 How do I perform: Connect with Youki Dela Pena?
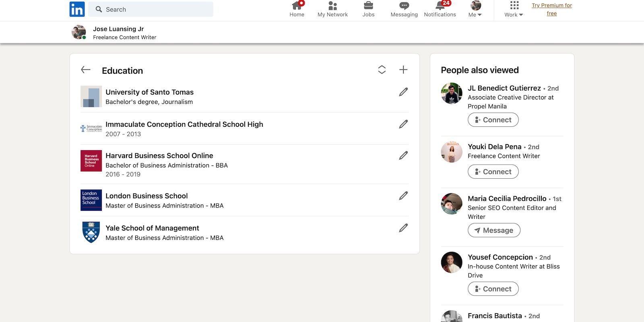pos(493,171)
